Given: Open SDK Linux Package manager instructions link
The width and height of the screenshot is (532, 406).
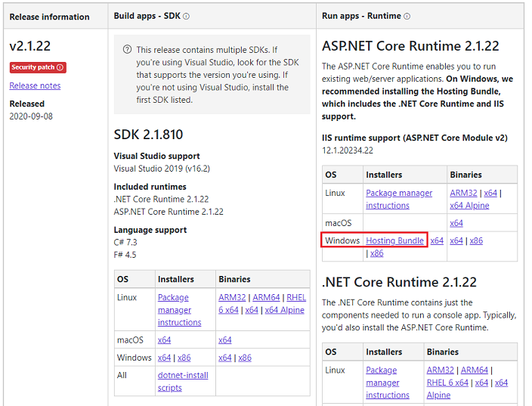Looking at the screenshot, I should [180, 310].
